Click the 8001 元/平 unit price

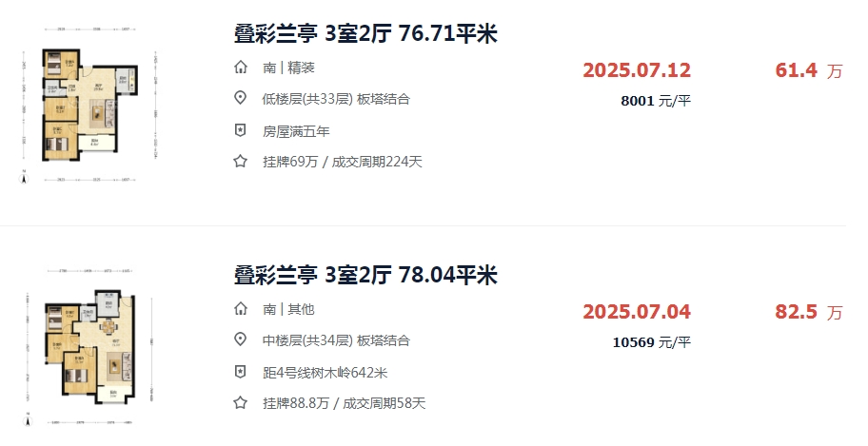(655, 101)
